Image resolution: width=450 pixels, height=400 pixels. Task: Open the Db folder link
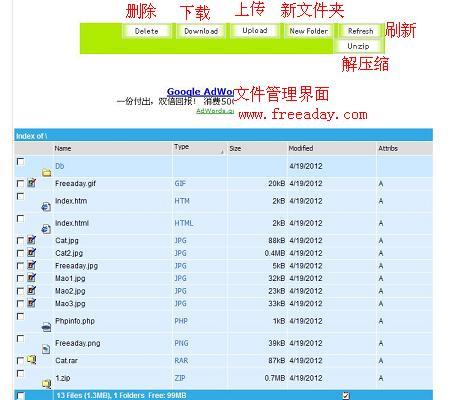pos(60,166)
